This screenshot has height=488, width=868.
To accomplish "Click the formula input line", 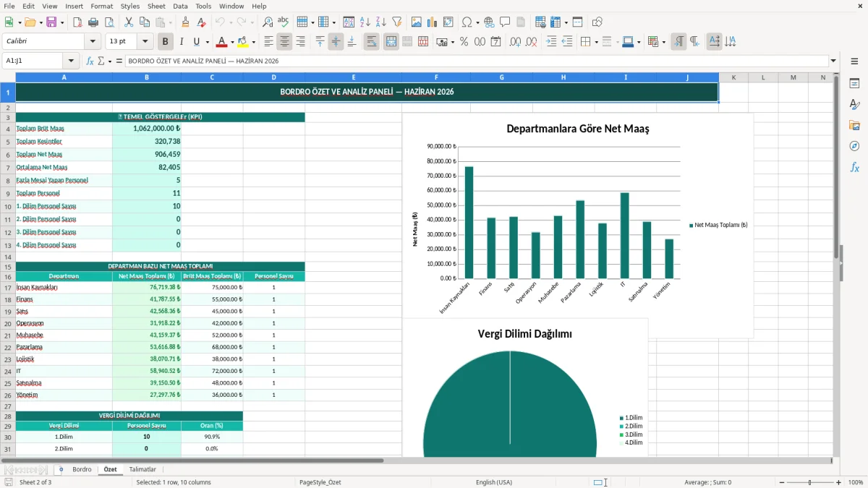I will (x=477, y=61).
